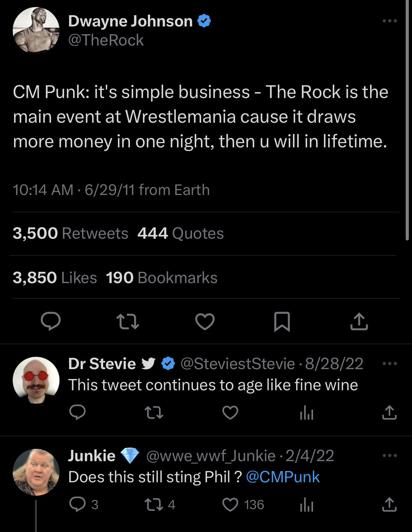Screen dimensions: 412x532
Task: Open more options on Dr Stevie's reply
Action: tap(390, 363)
